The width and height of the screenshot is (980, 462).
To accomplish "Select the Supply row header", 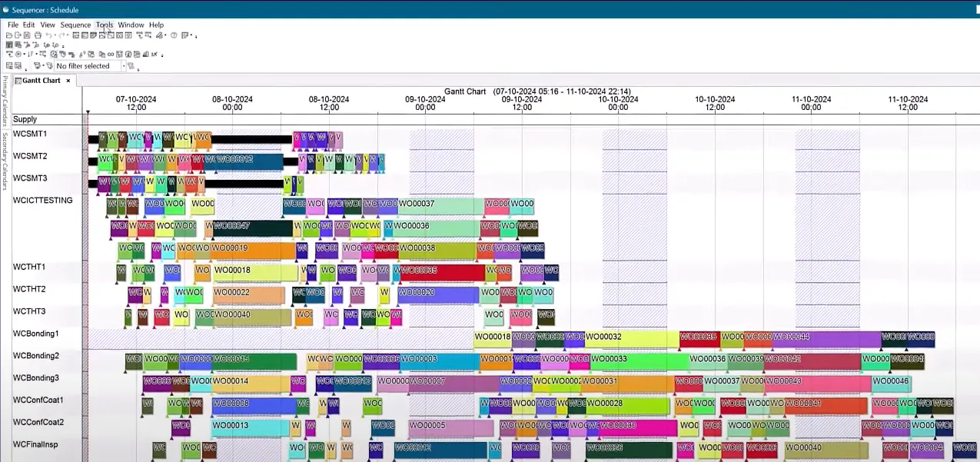I will coord(25,119).
